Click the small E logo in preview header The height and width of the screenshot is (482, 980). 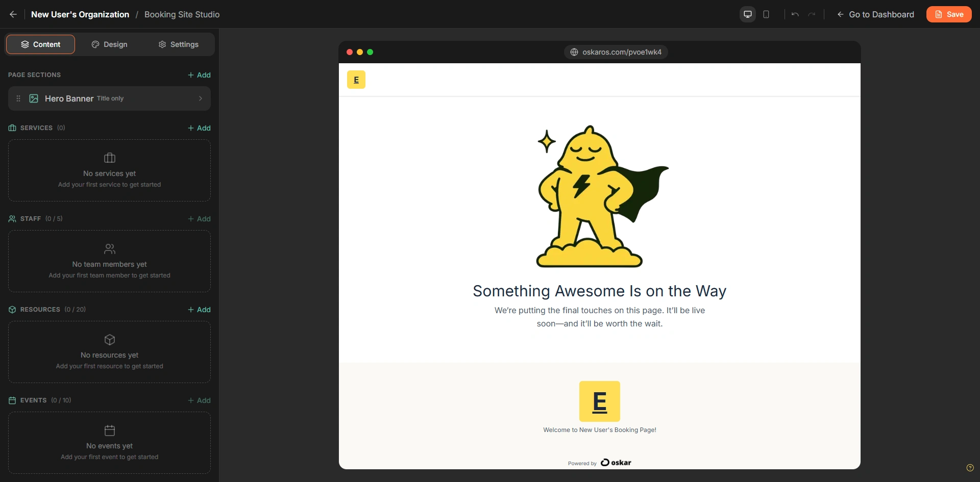356,80
